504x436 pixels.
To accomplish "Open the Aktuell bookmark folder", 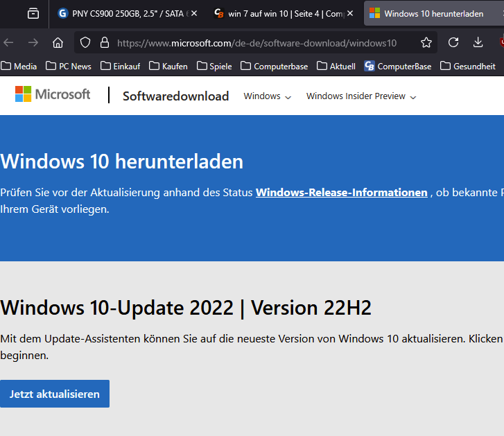I will (336, 66).
